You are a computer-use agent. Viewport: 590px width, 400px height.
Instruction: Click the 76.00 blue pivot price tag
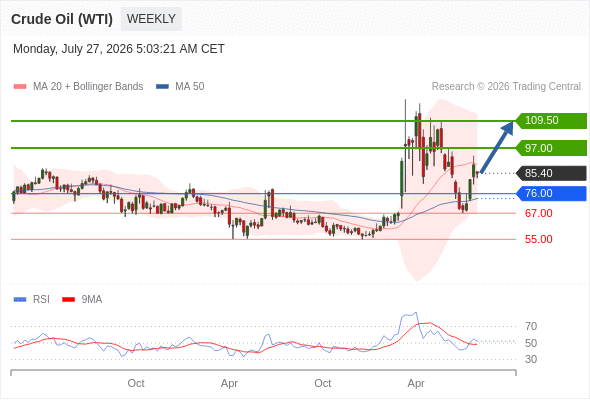551,193
